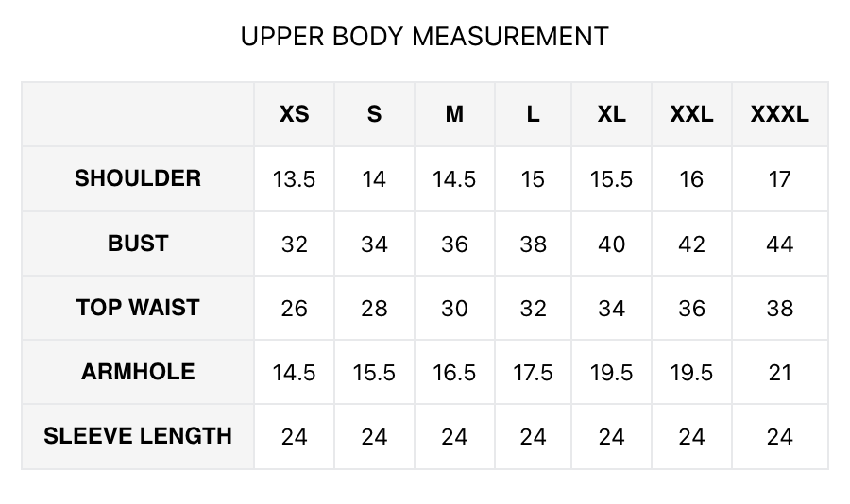
Task: Select the XS size column header
Action: 294,114
